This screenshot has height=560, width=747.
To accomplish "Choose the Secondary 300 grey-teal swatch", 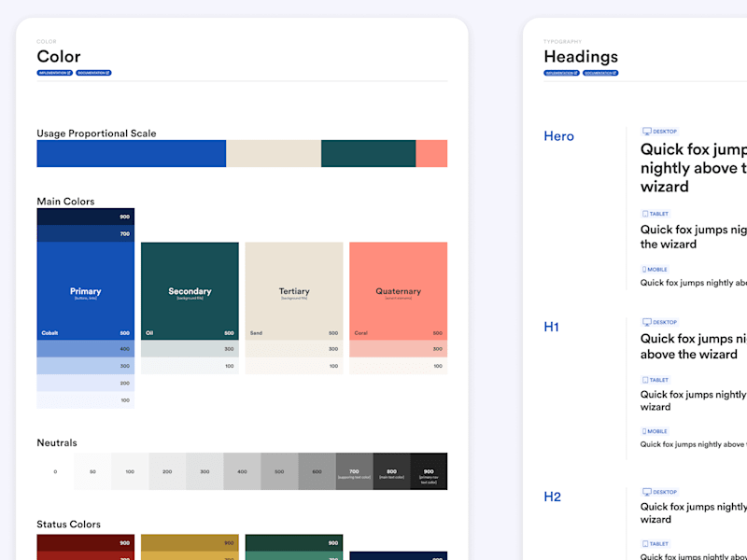I will pyautogui.click(x=190, y=348).
